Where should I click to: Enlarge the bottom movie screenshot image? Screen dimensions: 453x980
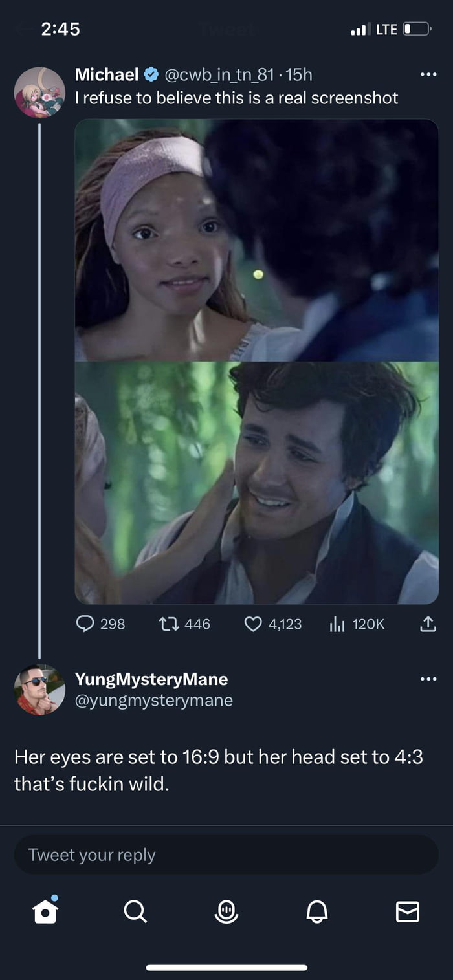pos(256,483)
